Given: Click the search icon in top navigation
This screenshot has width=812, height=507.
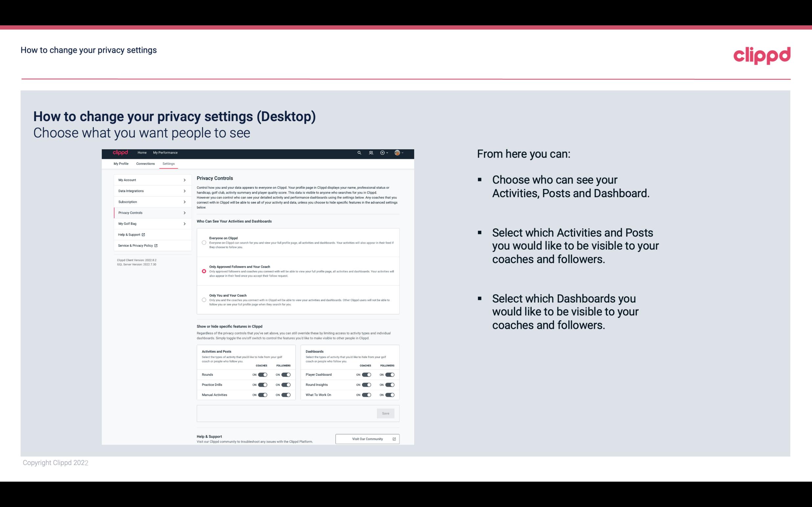Looking at the screenshot, I should pos(359,153).
